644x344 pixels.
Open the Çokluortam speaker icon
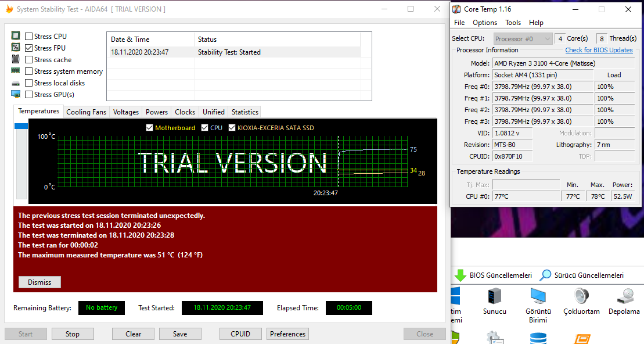coord(581,296)
